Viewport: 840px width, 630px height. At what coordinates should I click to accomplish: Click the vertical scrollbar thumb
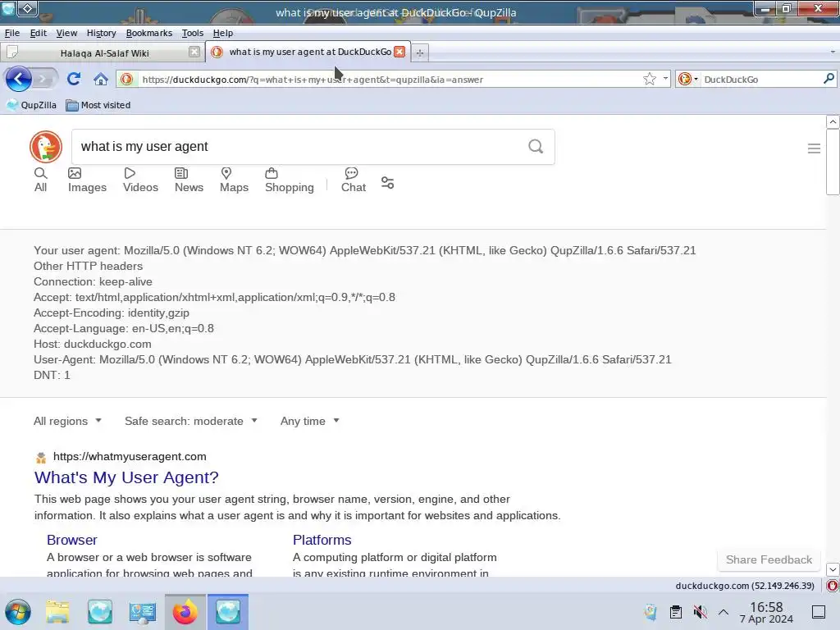833,162
